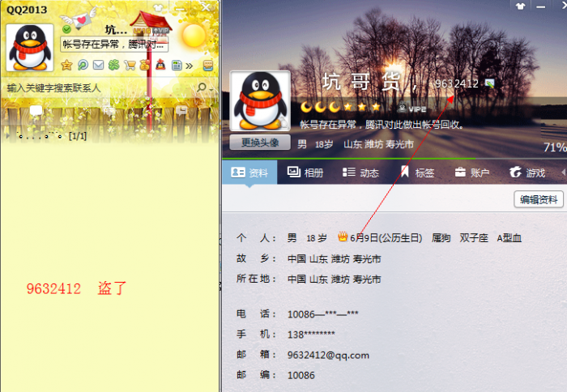Expand more apps with the double-chevron arrow
This screenshot has height=392, width=567.
[189, 66]
